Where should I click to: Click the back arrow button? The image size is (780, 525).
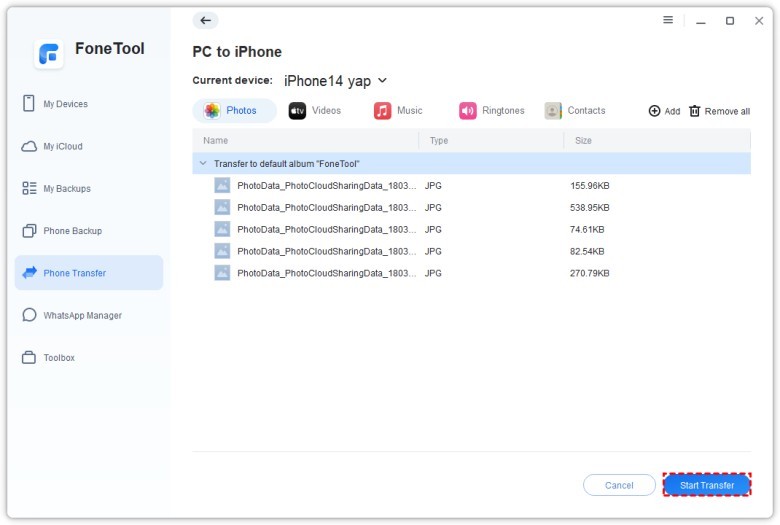(205, 20)
